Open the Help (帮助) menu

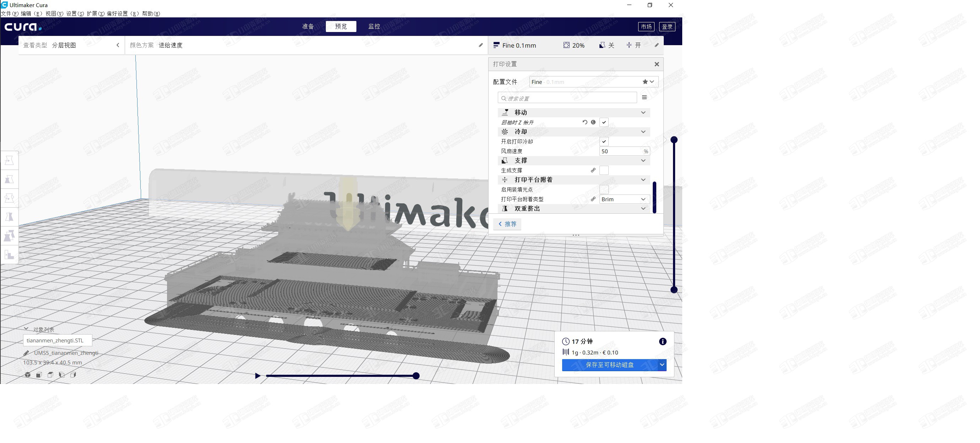[x=151, y=14]
